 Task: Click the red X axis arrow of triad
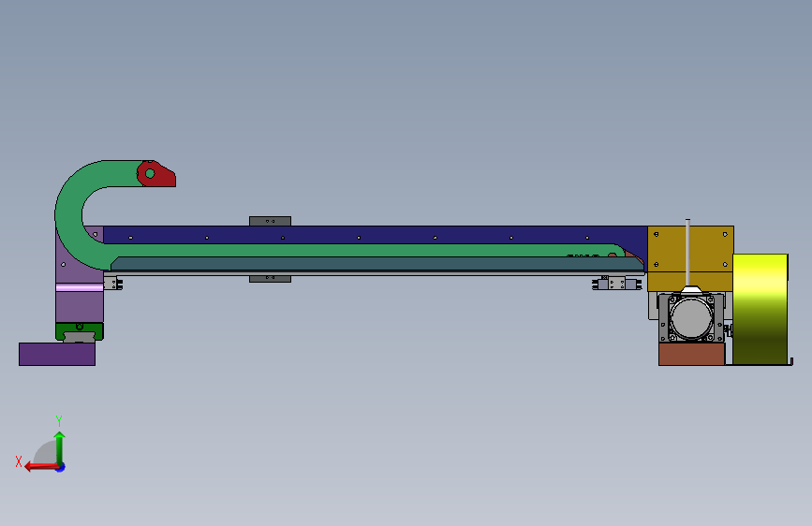(x=41, y=466)
